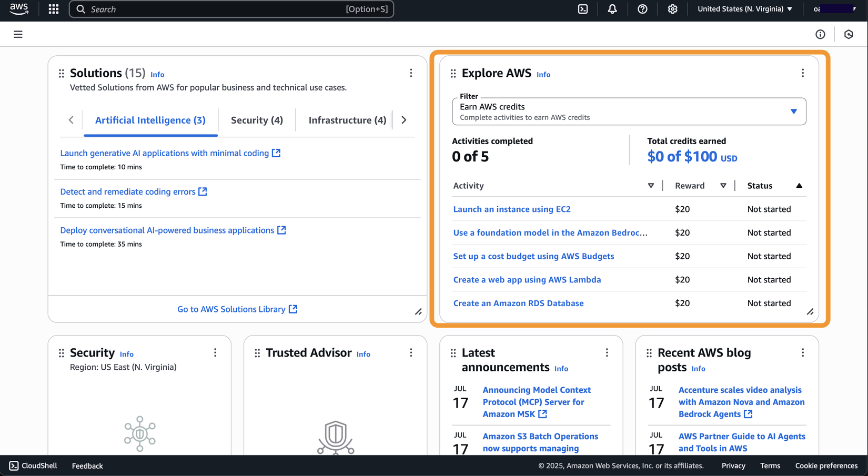This screenshot has height=476, width=868.
Task: Open the navigation sidebar hamburger menu
Action: pyautogui.click(x=18, y=34)
